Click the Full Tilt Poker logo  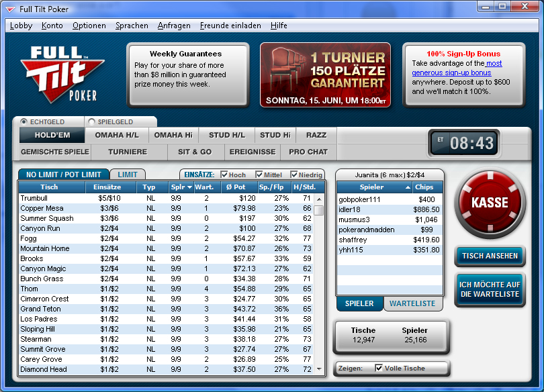(62, 75)
